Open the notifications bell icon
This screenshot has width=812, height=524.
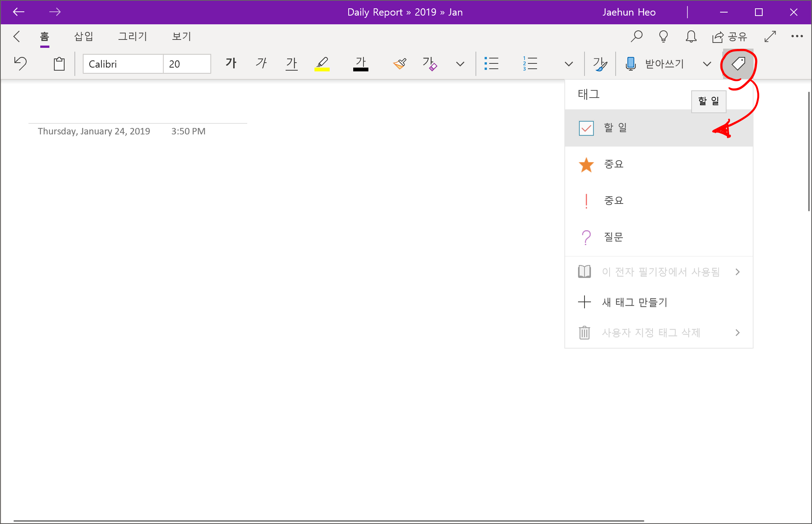(691, 36)
